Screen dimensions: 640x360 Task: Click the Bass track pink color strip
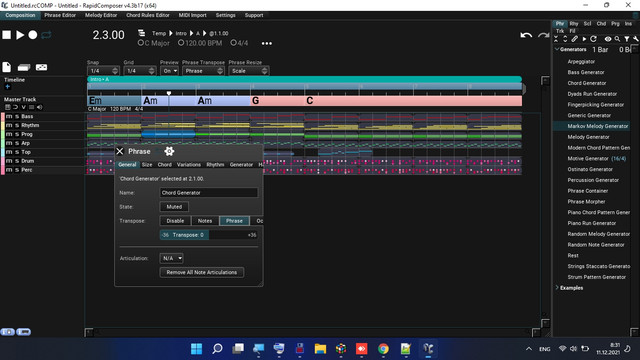pyautogui.click(x=2, y=116)
